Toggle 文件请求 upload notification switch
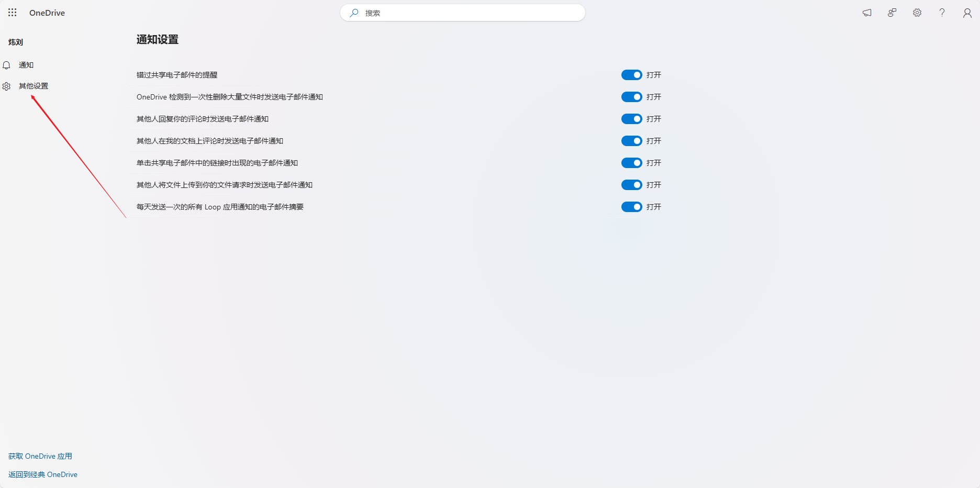The width and height of the screenshot is (980, 488). [632, 185]
